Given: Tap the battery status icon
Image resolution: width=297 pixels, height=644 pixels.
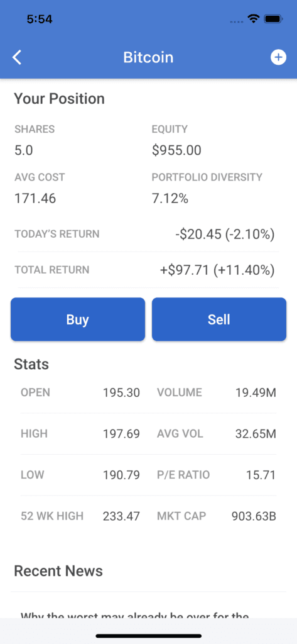Looking at the screenshot, I should [273, 18].
